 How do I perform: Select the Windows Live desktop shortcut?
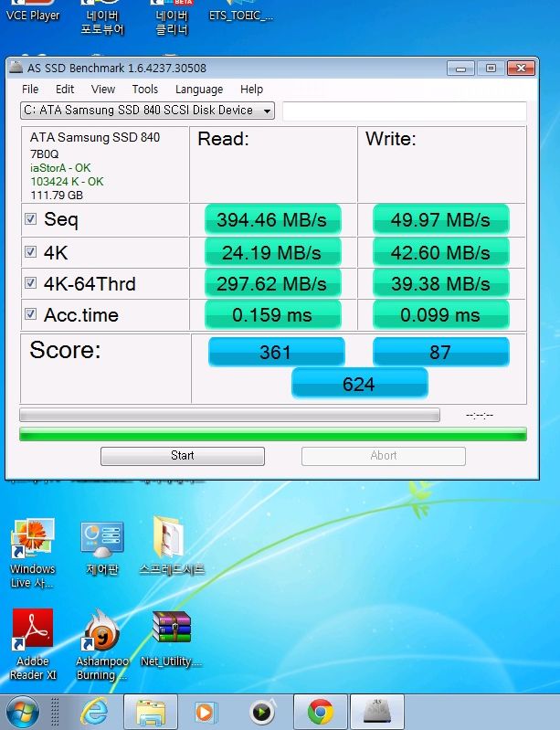click(x=33, y=553)
